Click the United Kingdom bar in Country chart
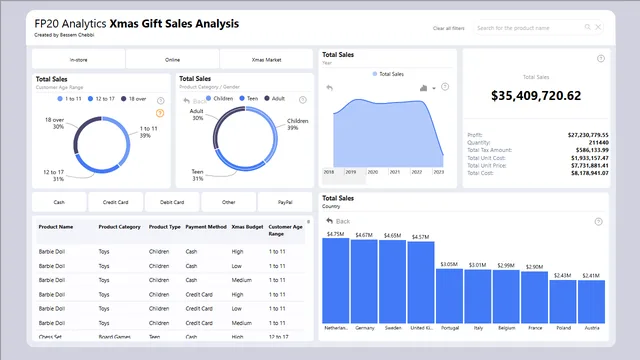The height and width of the screenshot is (360, 640). (421, 282)
